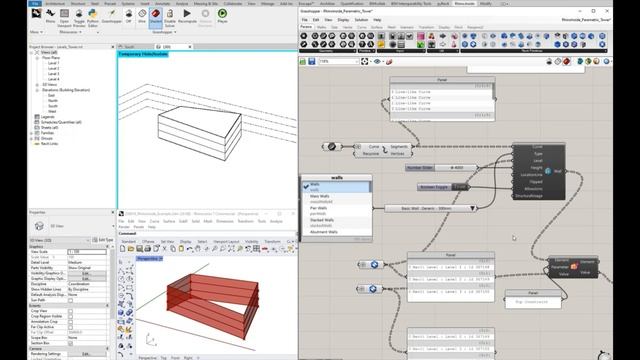The image size is (640, 360).
Task: Toggle the Sun Path checkbox
Action: pyautogui.click(x=70, y=300)
